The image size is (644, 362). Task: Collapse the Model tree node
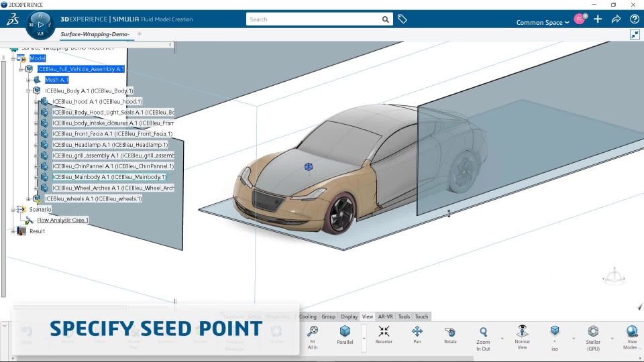pyautogui.click(x=13, y=59)
